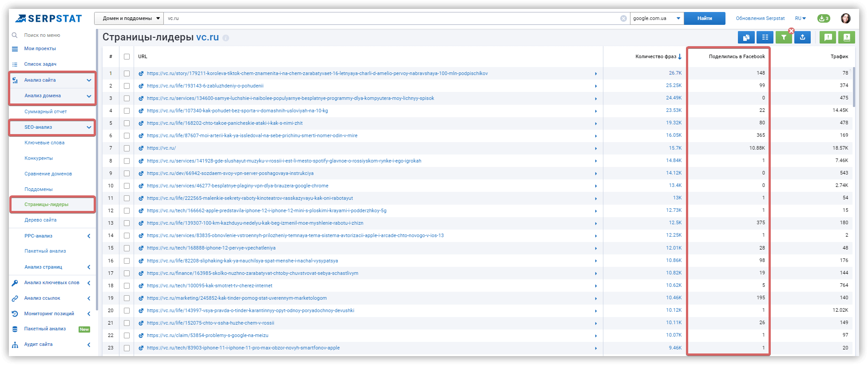Click the Поделились в Facebook column header
Image resolution: width=868 pixels, height=365 pixels.
coord(737,56)
